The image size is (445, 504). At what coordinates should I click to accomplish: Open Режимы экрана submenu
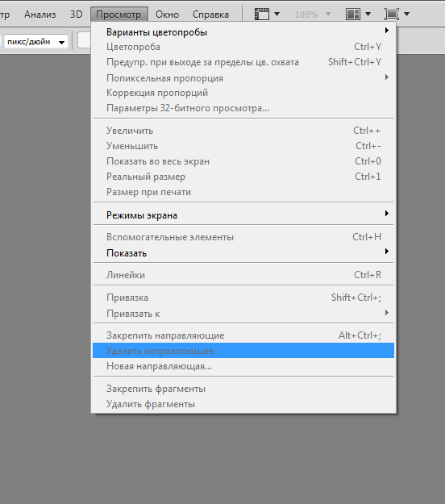pos(243,215)
